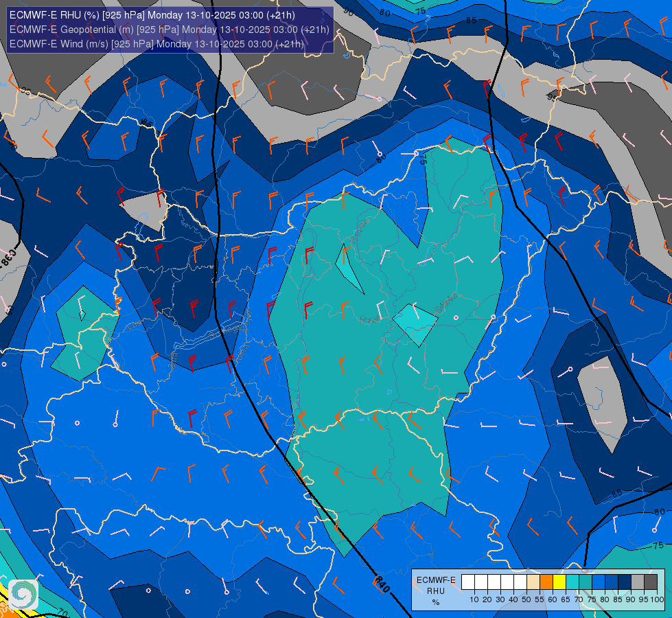Viewport: 672px width, 618px height.
Task: Click the legend scale label '50'
Action: tap(526, 599)
